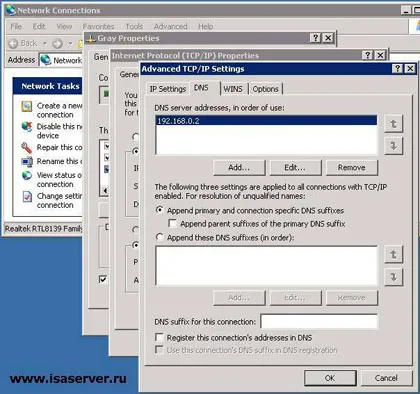The height and width of the screenshot is (394, 420).
Task: Check Append parent suffixes of primary DNS suffix
Action: pyautogui.click(x=173, y=223)
